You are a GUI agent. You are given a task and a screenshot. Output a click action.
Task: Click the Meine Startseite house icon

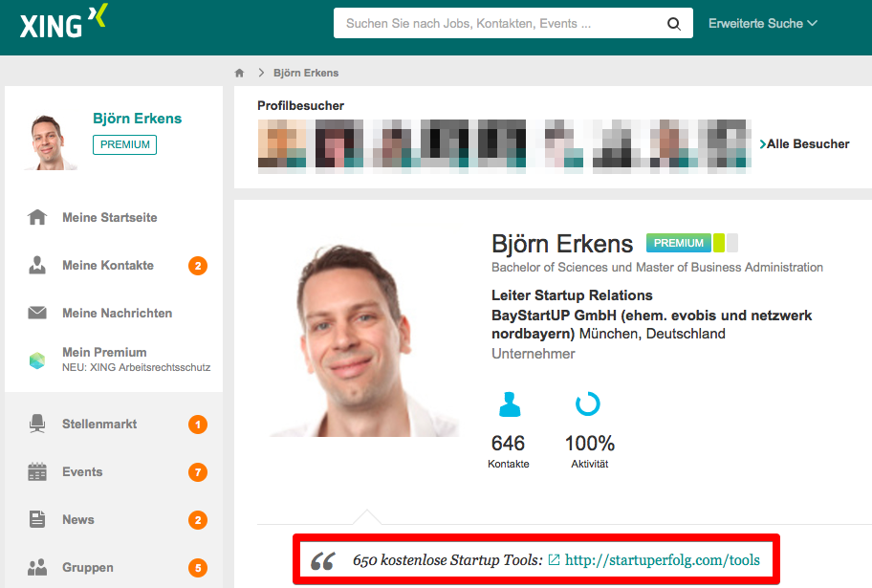[37, 218]
